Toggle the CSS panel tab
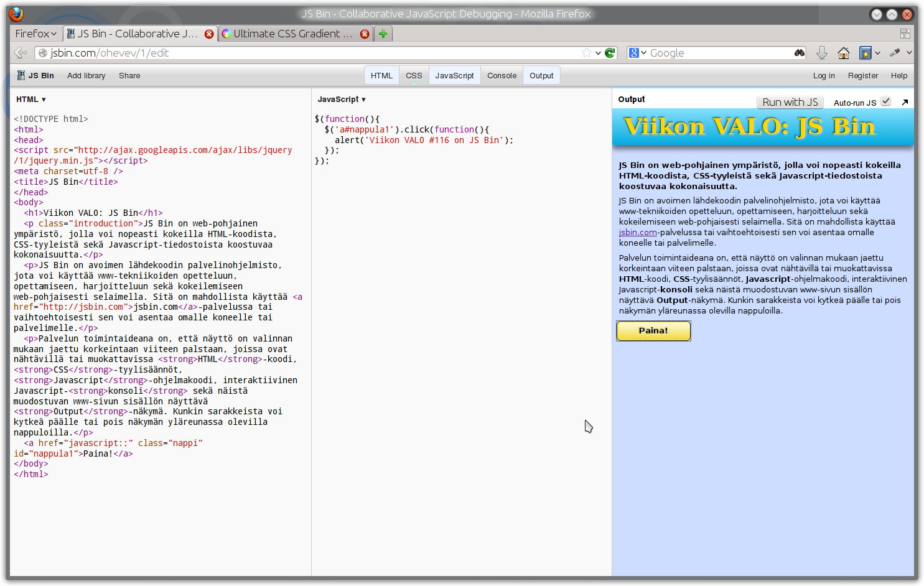Screen dimensions: 924x586 tap(414, 75)
